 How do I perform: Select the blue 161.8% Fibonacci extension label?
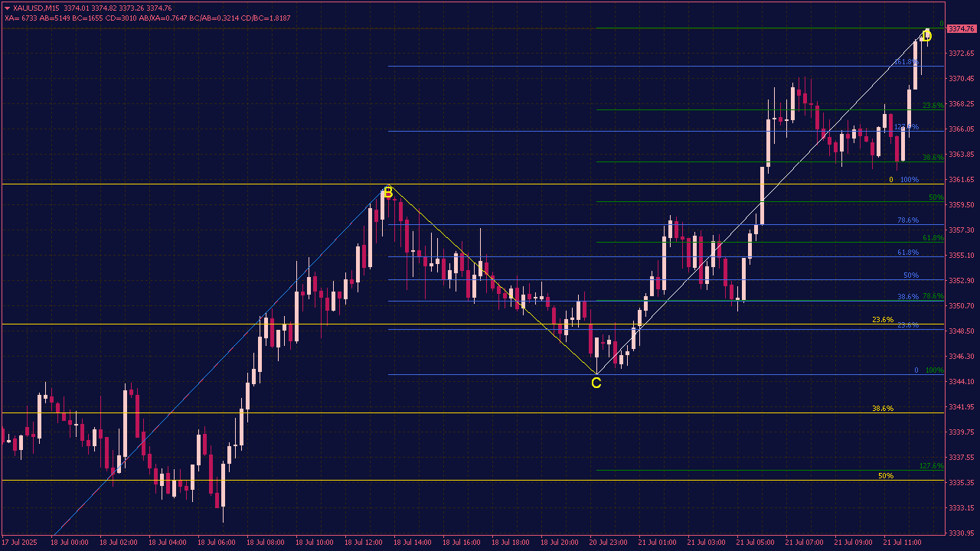(x=905, y=62)
